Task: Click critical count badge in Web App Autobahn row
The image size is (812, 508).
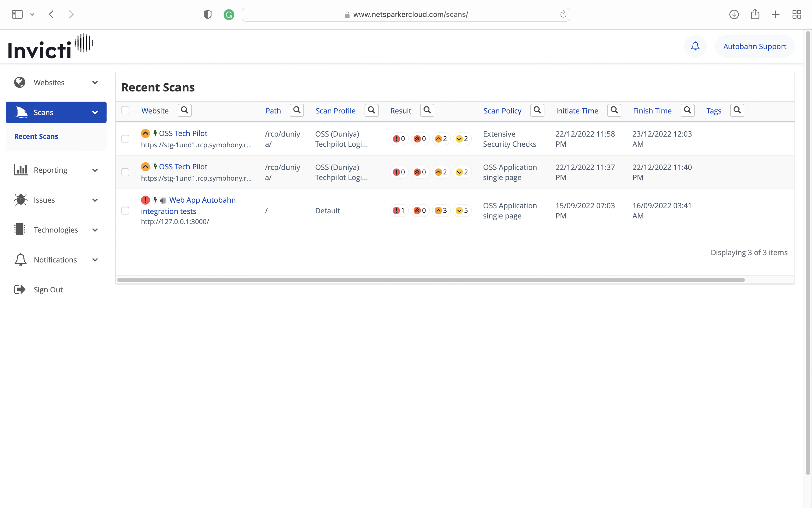Action: pos(399,210)
